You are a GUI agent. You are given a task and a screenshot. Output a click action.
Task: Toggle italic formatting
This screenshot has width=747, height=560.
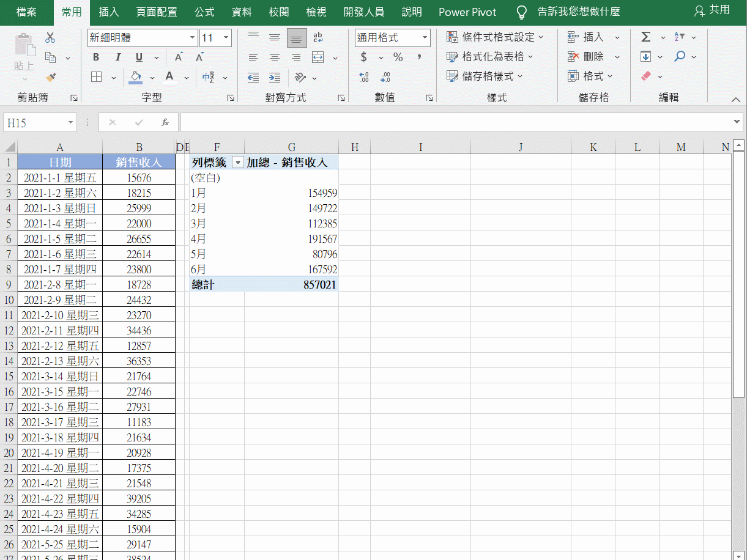tap(117, 57)
